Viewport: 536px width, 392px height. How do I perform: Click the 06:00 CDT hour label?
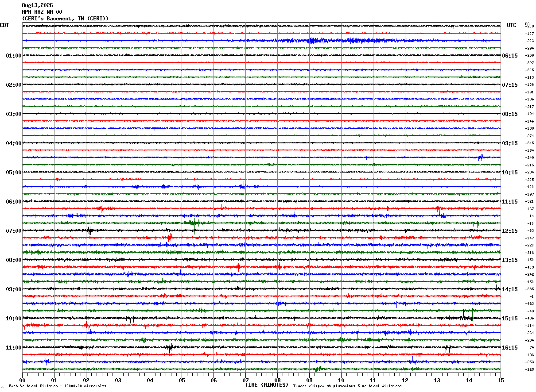[x=14, y=202]
